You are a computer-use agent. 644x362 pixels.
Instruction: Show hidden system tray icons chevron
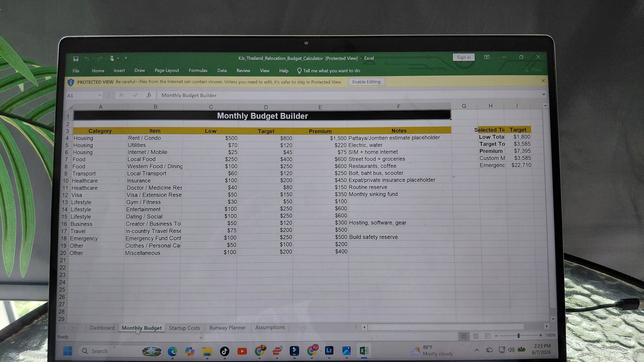pos(477,350)
